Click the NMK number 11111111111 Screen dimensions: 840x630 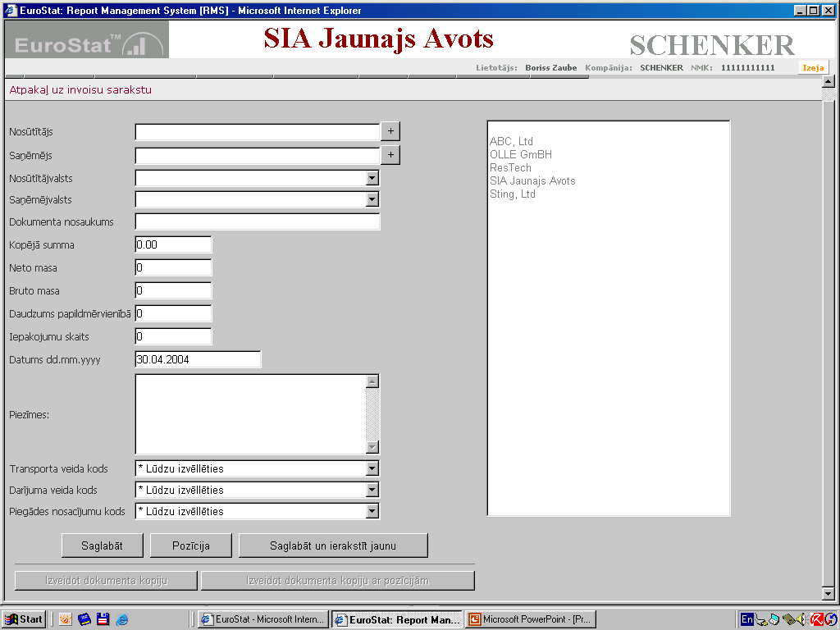747,67
